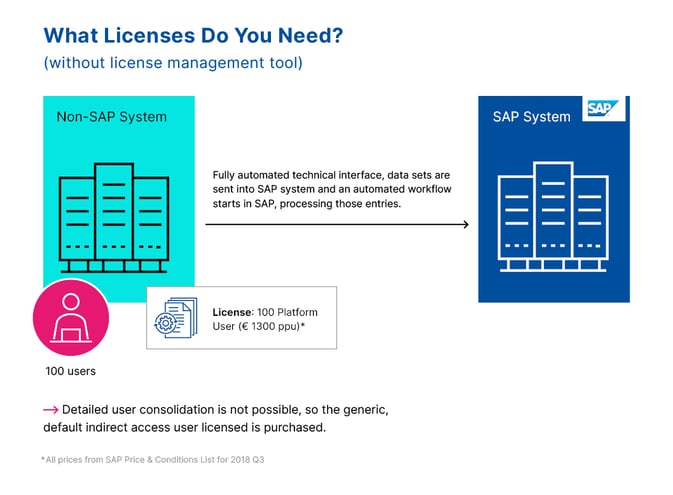Click the SAP logo badge
The image size is (673, 495).
[x=603, y=109]
